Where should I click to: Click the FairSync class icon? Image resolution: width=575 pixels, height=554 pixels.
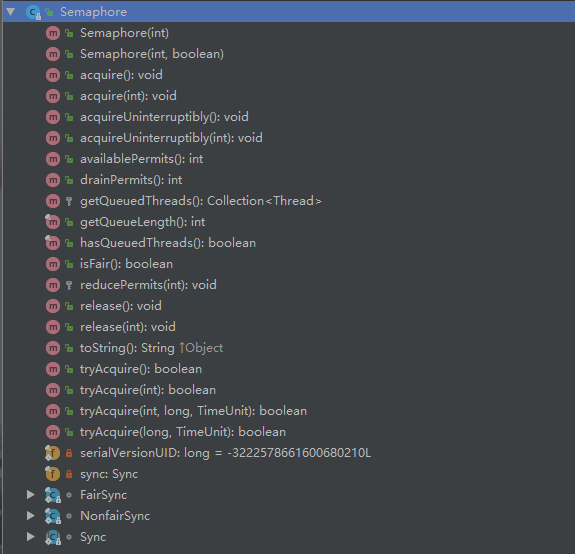52,495
